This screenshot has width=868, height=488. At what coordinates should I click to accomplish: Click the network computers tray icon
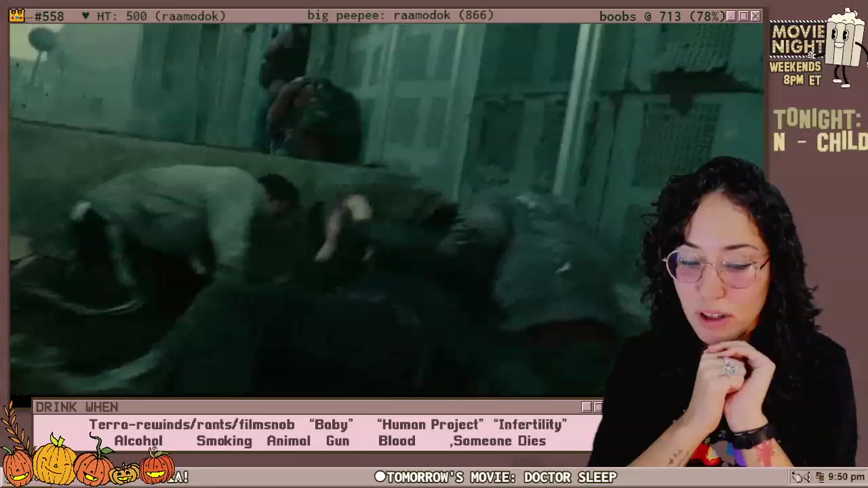820,477
